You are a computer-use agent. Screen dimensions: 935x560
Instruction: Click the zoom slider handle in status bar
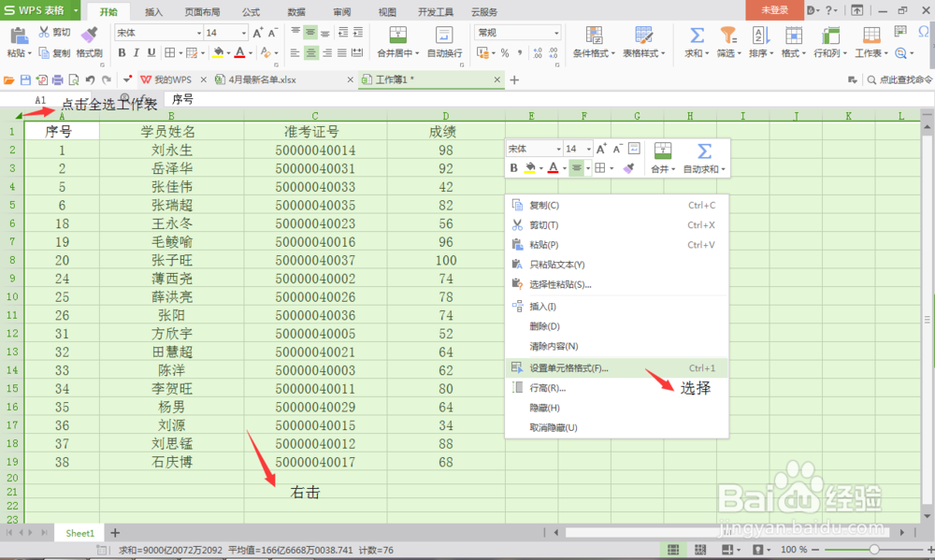click(873, 550)
